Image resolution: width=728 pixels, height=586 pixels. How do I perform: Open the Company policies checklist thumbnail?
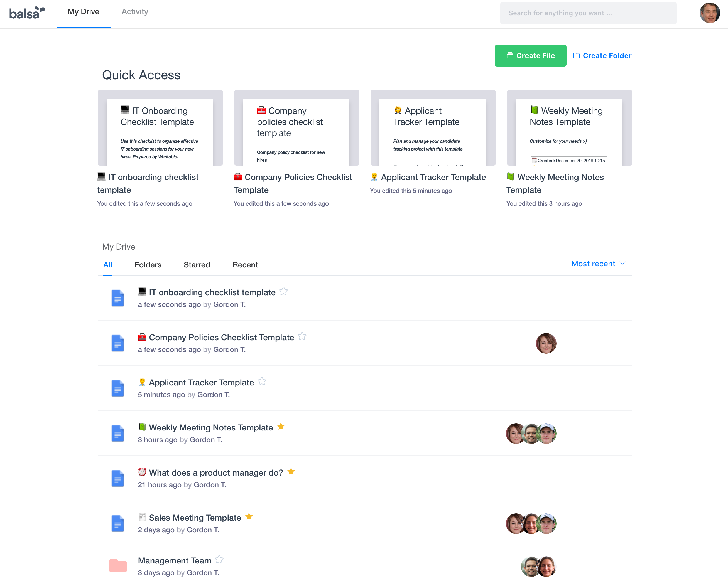point(296,128)
